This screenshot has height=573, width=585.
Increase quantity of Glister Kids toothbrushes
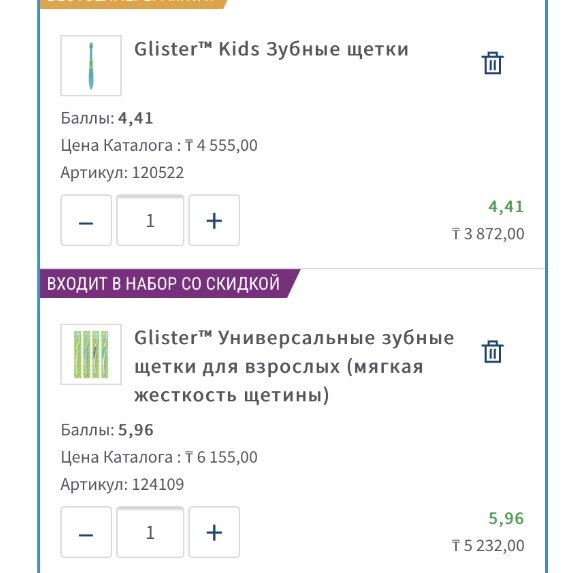[214, 220]
